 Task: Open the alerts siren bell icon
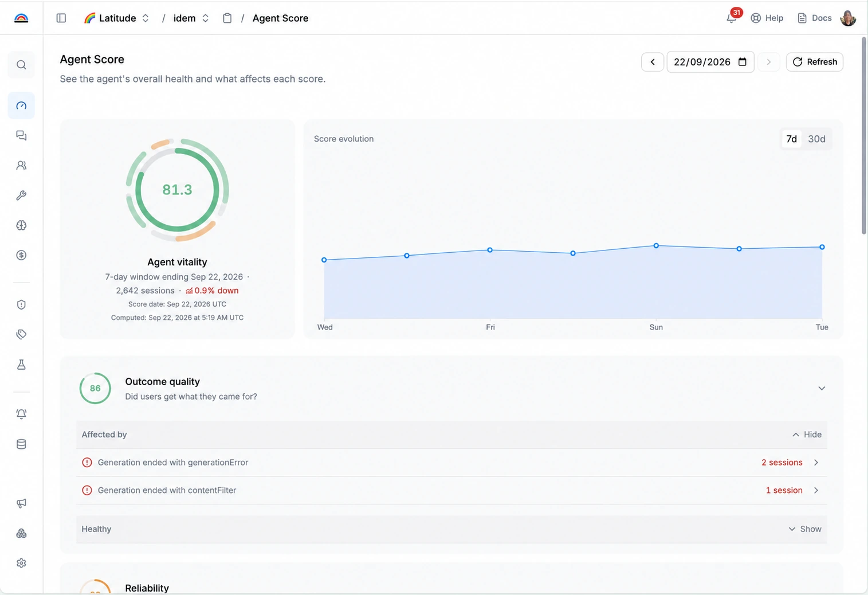coord(21,414)
